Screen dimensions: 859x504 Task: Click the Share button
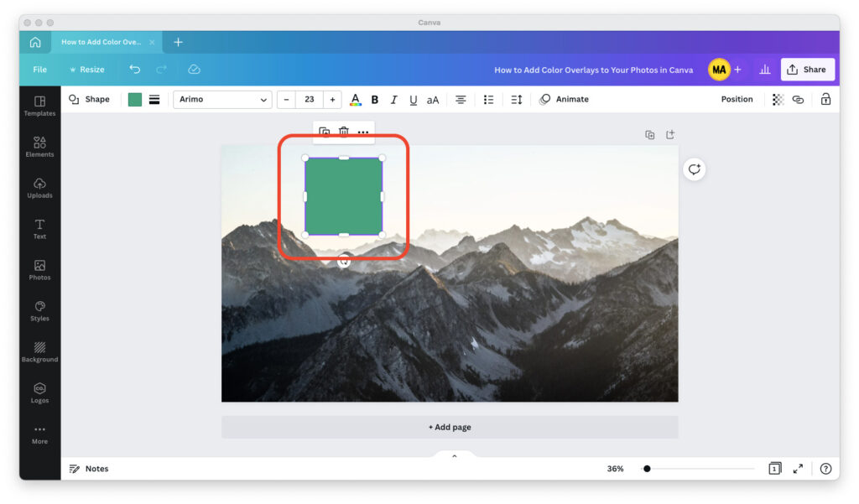pos(808,70)
